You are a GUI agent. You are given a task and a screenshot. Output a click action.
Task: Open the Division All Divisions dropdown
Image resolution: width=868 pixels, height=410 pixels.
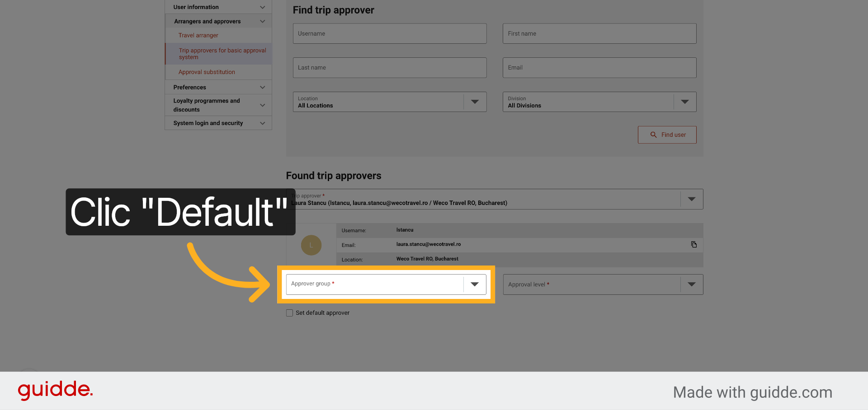(x=599, y=102)
